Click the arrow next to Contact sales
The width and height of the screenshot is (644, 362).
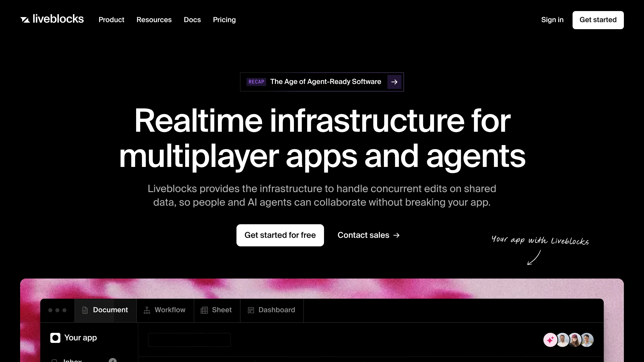coord(396,235)
